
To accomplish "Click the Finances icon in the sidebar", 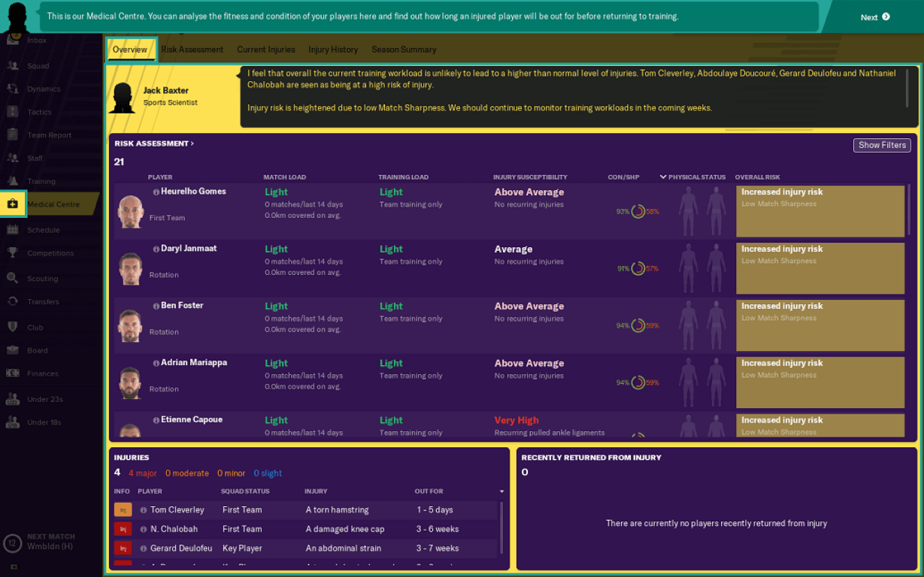I will click(x=13, y=373).
